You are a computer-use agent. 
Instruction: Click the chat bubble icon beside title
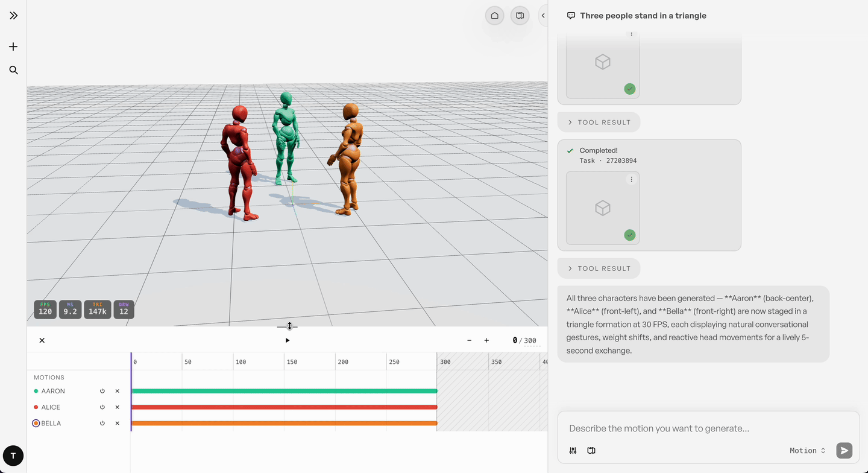(571, 16)
